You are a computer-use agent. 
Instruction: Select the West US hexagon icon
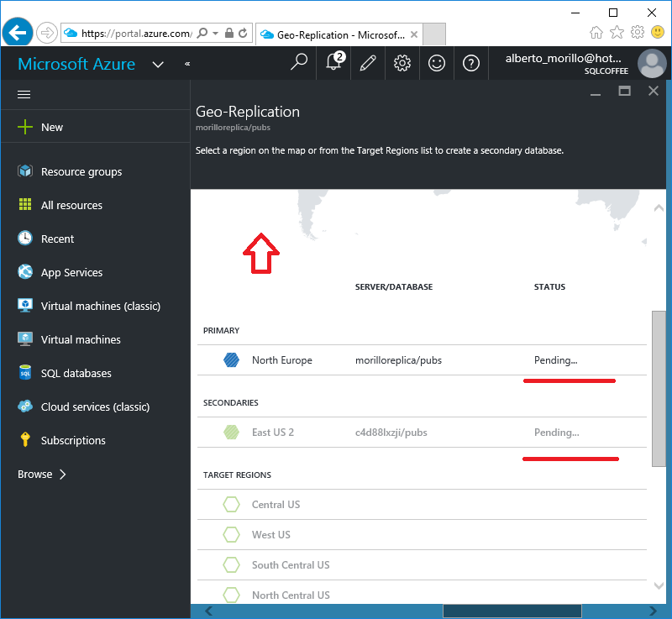pyautogui.click(x=232, y=534)
